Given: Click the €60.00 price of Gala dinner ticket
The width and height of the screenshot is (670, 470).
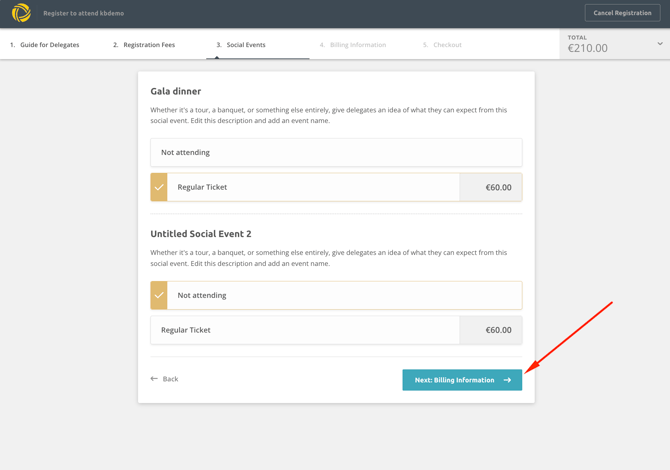Looking at the screenshot, I should (x=498, y=187).
